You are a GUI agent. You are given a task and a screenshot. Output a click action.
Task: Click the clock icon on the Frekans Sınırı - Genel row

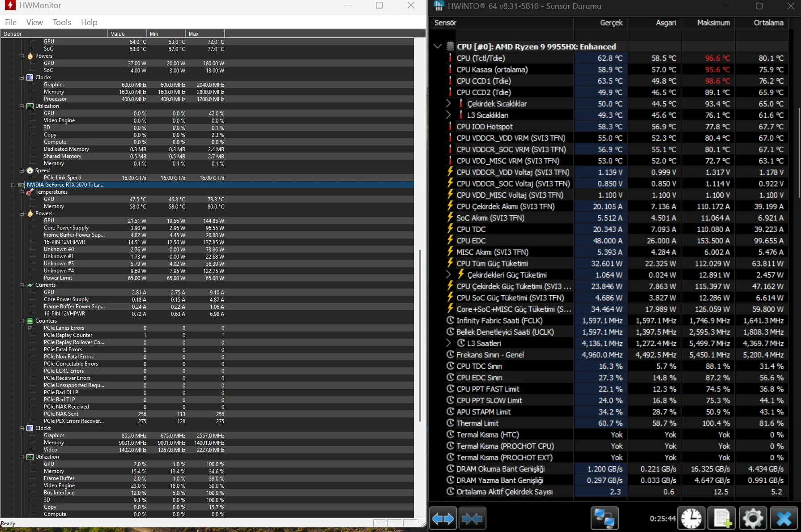coord(451,354)
